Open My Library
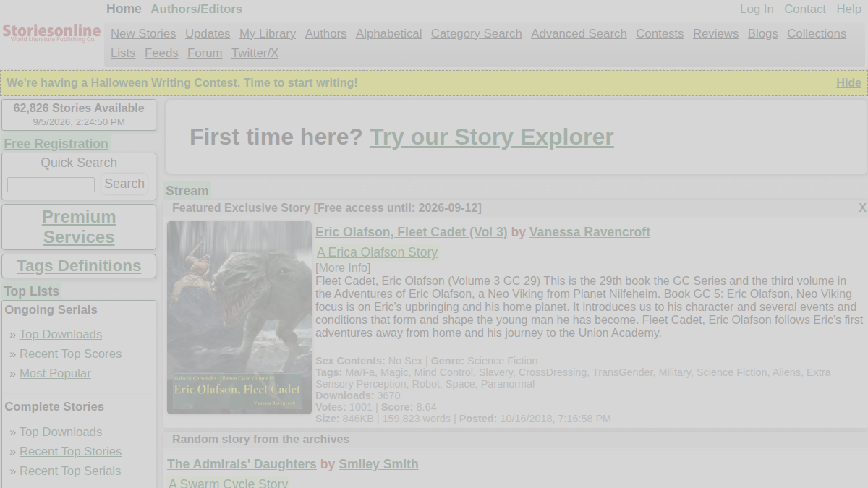 click(268, 33)
